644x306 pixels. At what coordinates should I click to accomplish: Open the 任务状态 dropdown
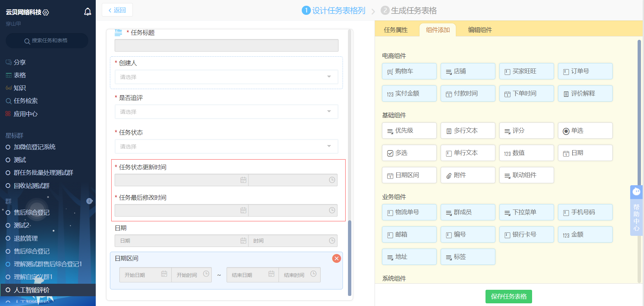[226, 146]
